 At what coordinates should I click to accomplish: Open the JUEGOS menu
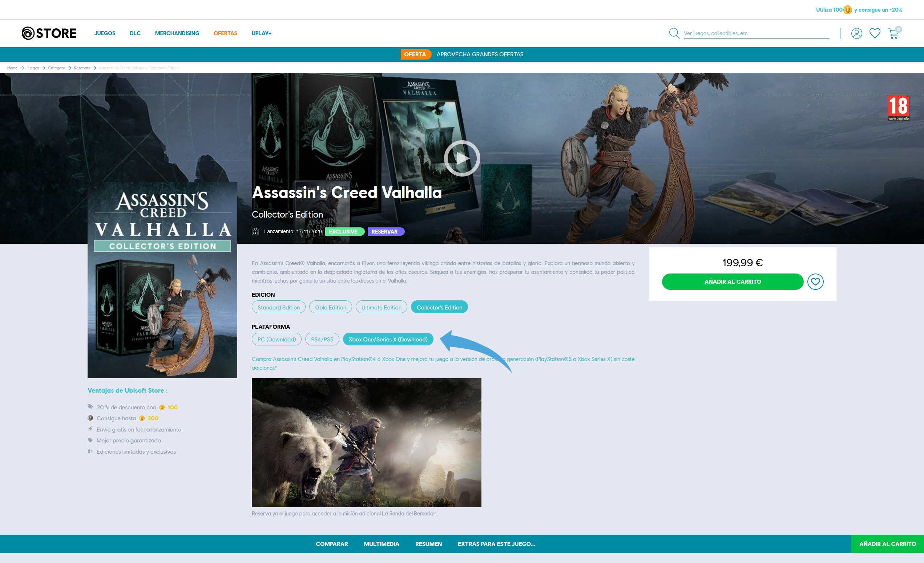[x=105, y=33]
